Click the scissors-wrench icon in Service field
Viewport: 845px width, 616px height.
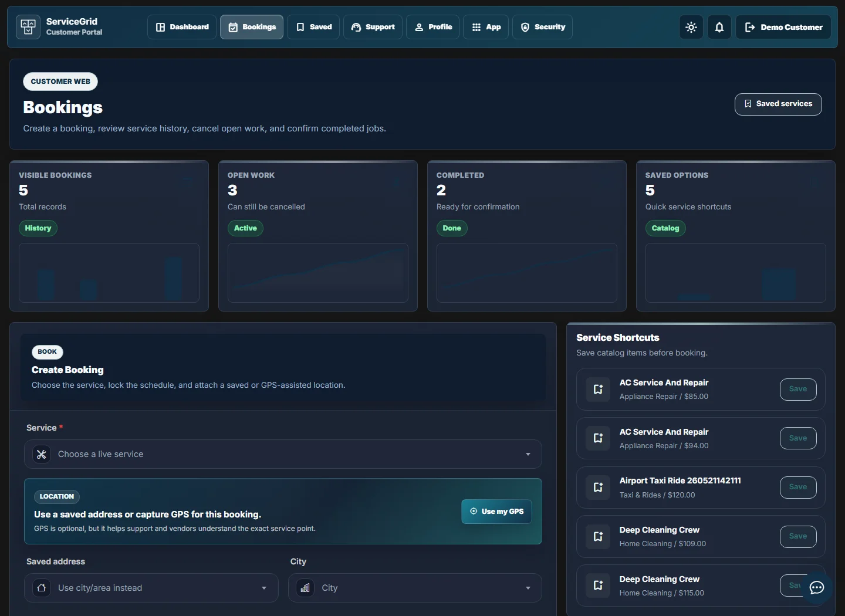tap(42, 454)
